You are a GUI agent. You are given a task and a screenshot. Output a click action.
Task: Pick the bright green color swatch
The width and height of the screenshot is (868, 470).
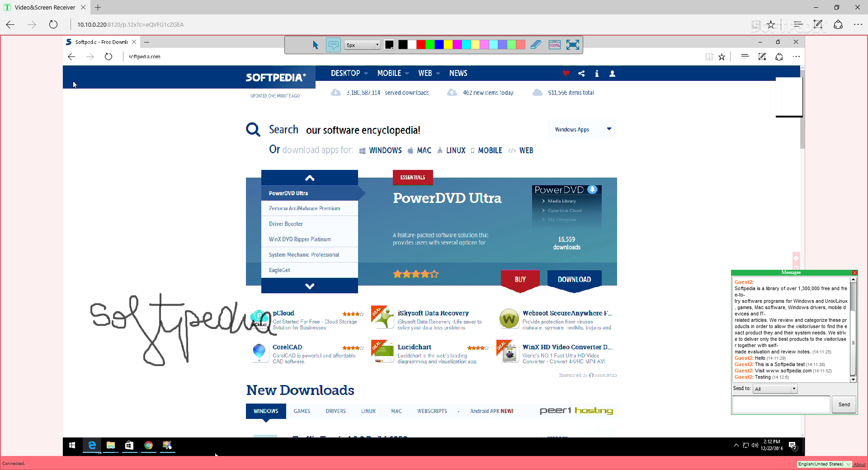tap(430, 45)
